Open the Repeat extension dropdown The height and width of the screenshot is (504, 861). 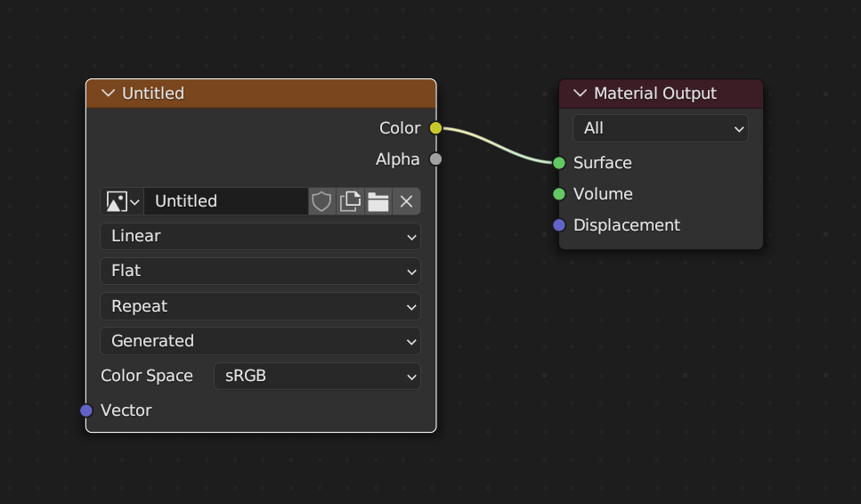click(260, 306)
